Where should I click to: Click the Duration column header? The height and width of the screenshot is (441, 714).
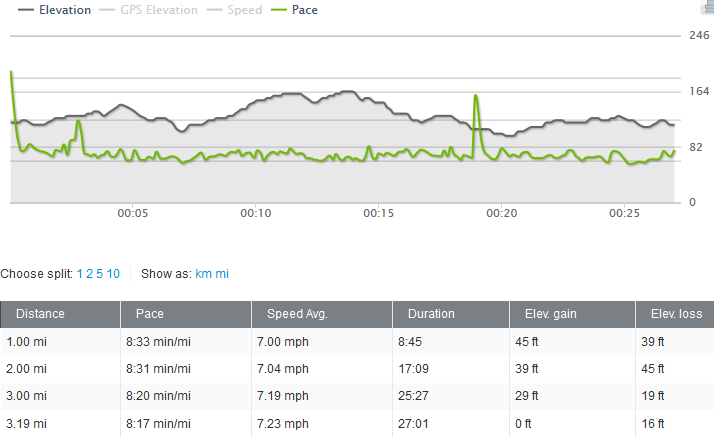431,314
